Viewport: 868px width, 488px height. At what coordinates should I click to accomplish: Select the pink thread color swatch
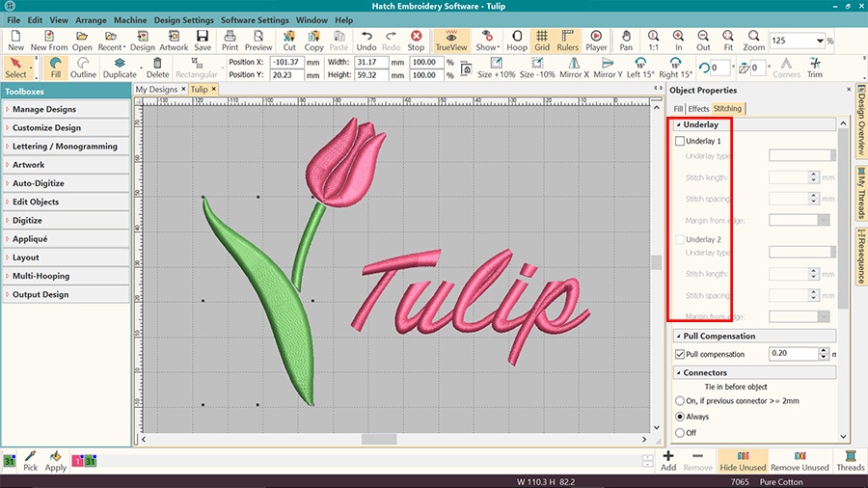pyautogui.click(x=77, y=461)
